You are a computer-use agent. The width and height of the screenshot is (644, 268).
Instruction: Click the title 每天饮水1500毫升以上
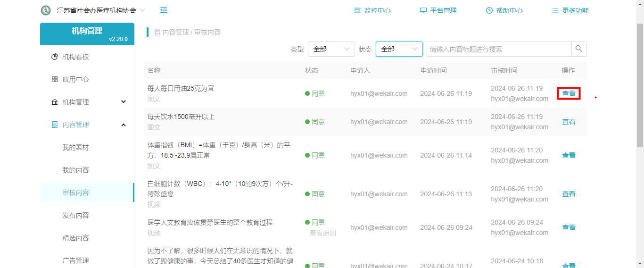coord(181,117)
